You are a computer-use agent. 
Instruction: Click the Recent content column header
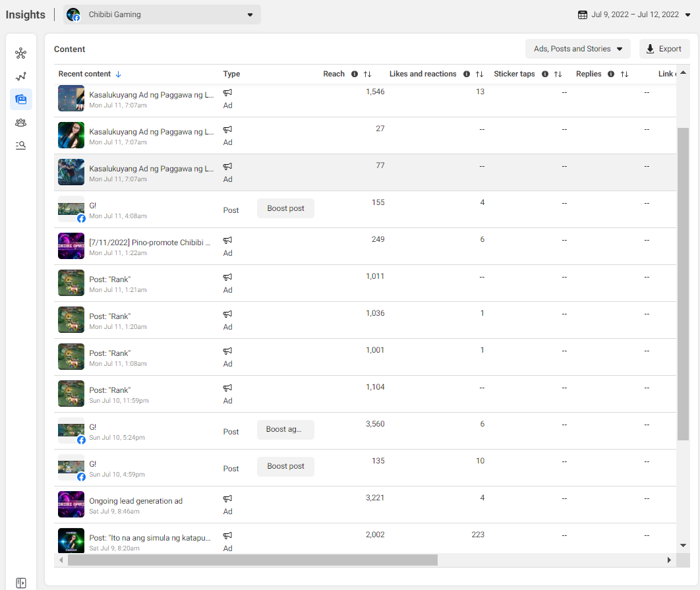[x=84, y=74]
